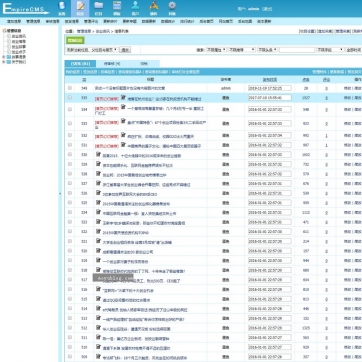Select the Information (信息) pencil-page icon
This screenshot has width=362, height=362.
tap(80, 8)
